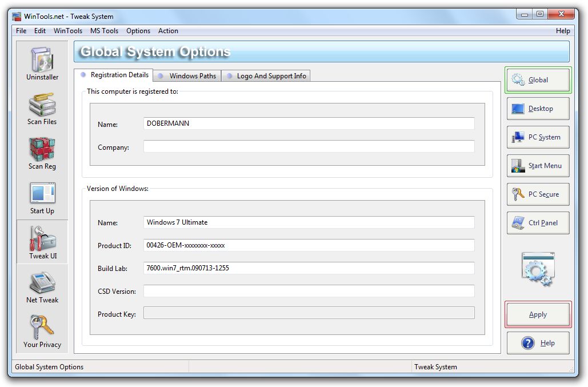This screenshot has width=588, height=387.
Task: Open the Edit menu
Action: coord(40,31)
